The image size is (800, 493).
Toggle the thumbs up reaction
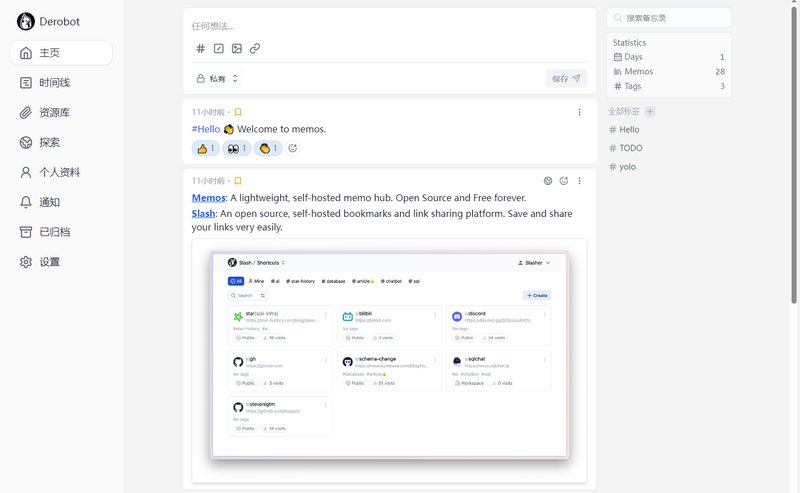pos(206,148)
